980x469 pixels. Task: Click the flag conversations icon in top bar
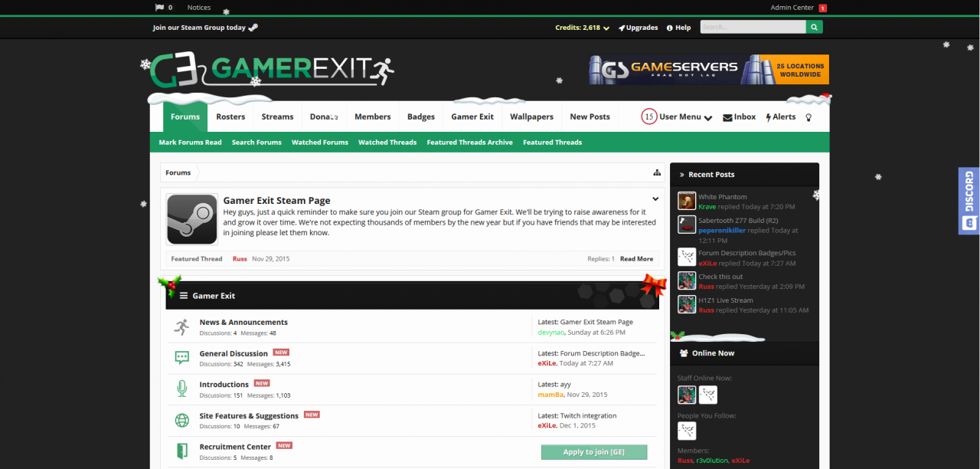159,8
